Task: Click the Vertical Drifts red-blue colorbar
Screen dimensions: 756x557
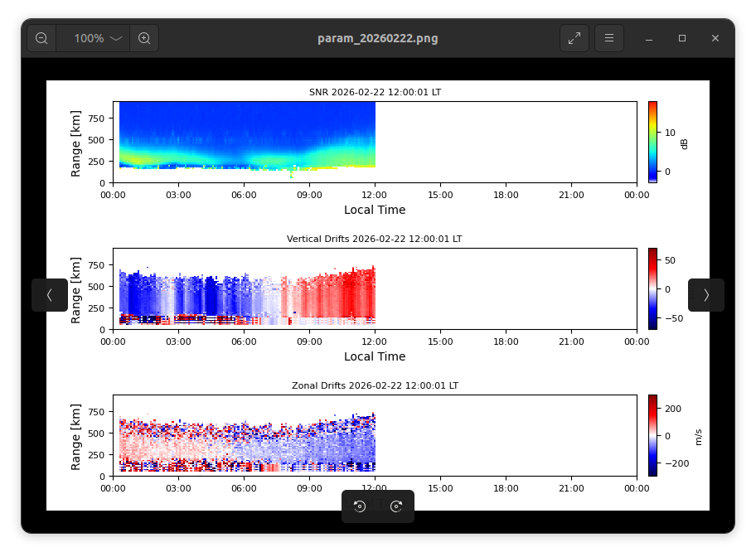Action: (x=652, y=288)
